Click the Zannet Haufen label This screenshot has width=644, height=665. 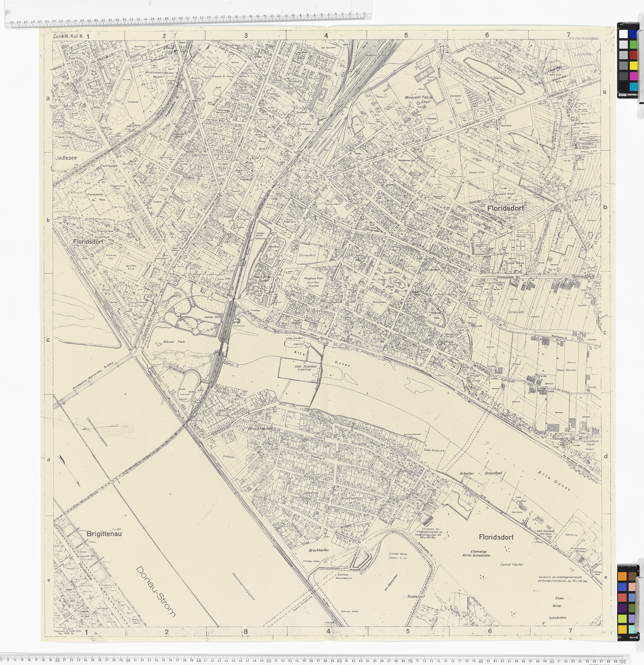(512, 564)
